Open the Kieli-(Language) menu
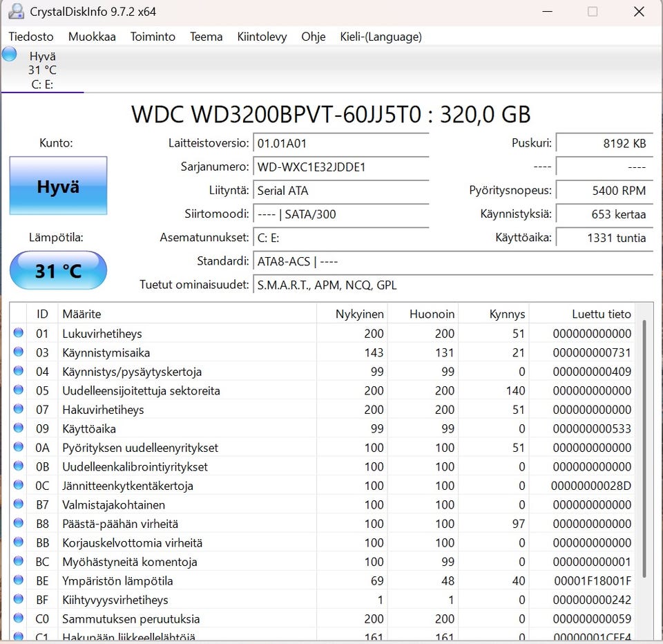Image resolution: width=663 pixels, height=644 pixels. point(381,37)
